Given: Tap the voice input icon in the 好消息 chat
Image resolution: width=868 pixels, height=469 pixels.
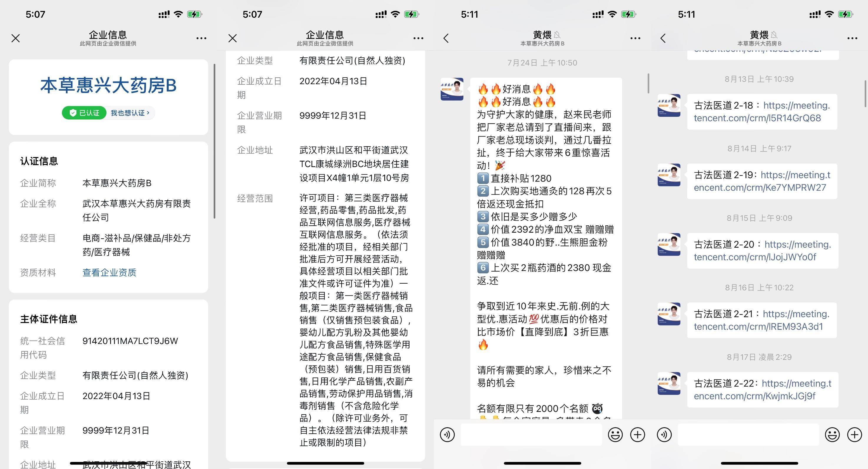Looking at the screenshot, I should point(447,434).
